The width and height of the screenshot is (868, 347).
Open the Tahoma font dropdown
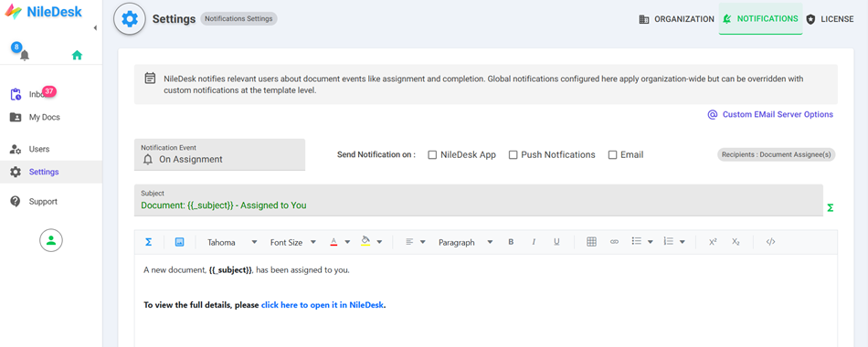click(231, 242)
